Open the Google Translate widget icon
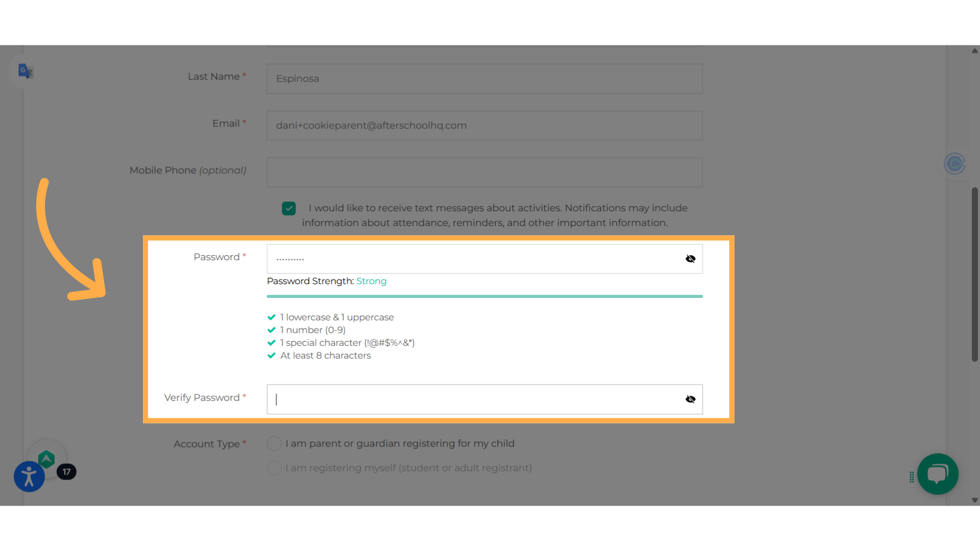This screenshot has width=980, height=551. click(x=25, y=71)
